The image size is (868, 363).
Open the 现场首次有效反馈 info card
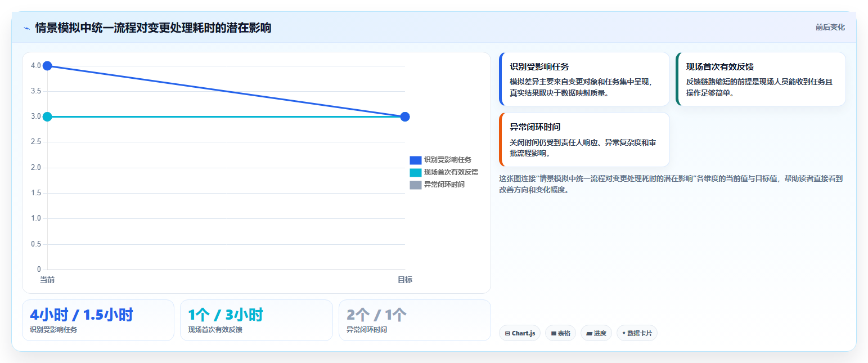point(761,79)
